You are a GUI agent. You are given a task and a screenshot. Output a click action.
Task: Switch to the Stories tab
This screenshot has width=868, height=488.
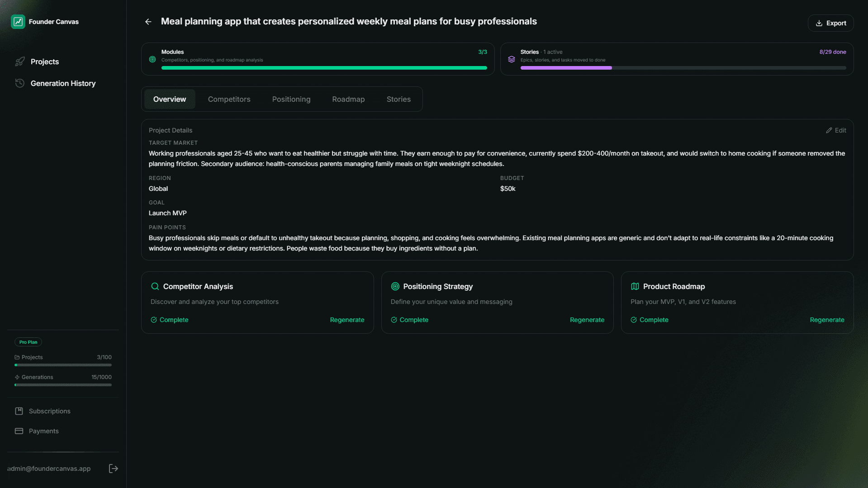click(x=398, y=99)
